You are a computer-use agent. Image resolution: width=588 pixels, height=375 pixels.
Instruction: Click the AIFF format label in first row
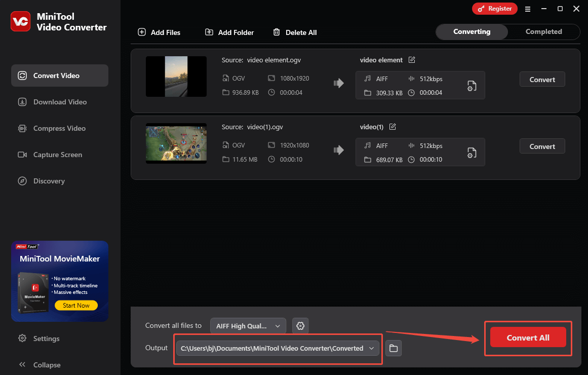click(x=382, y=79)
